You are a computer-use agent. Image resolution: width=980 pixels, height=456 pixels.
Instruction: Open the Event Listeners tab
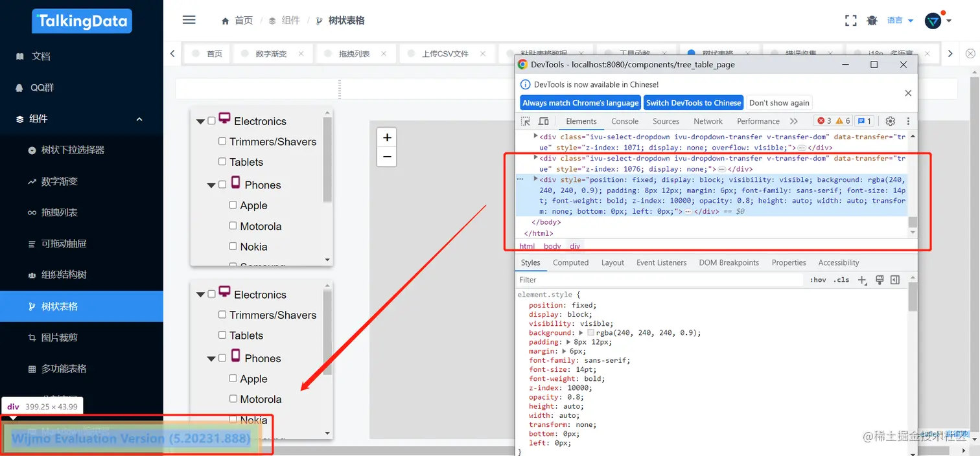(661, 262)
